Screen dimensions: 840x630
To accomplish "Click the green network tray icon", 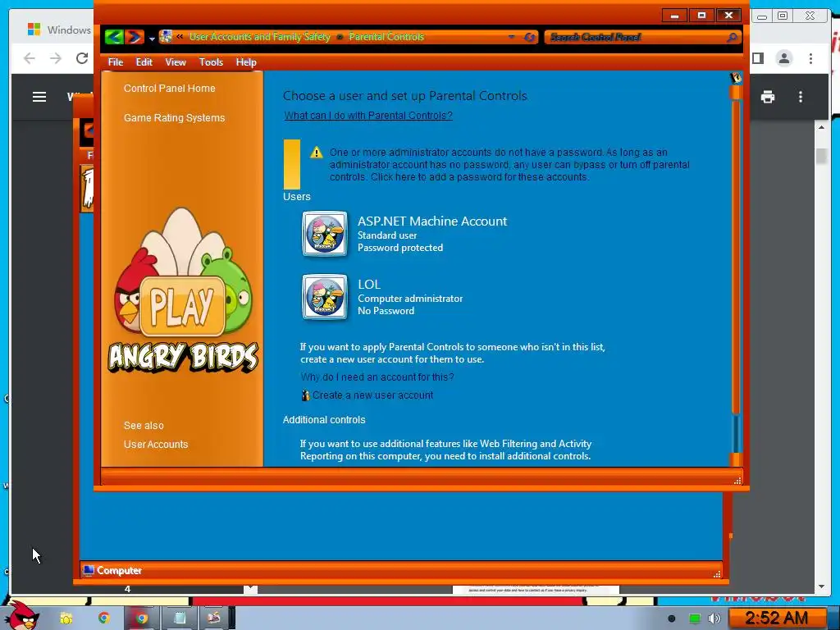I will pyautogui.click(x=694, y=619).
